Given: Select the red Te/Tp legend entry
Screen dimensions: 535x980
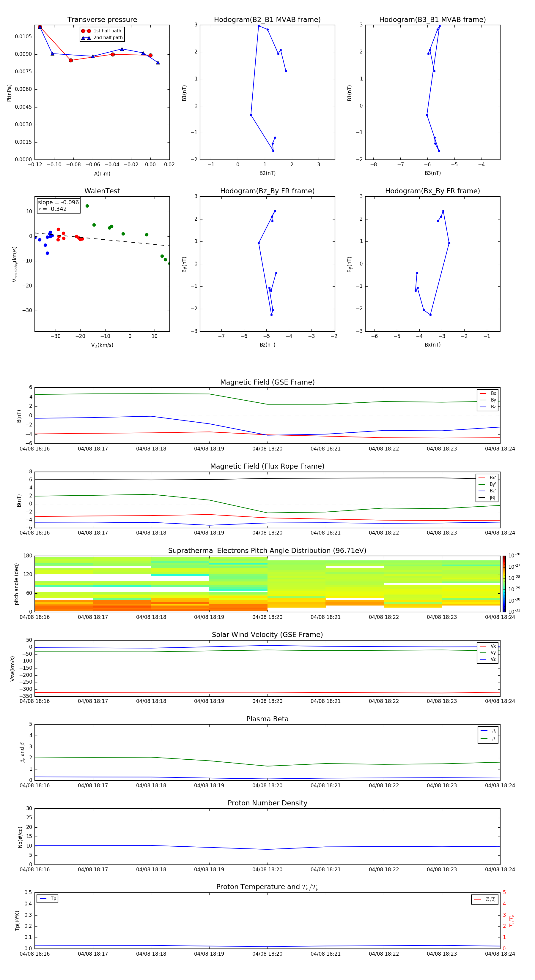Looking at the screenshot, I should [x=485, y=899].
